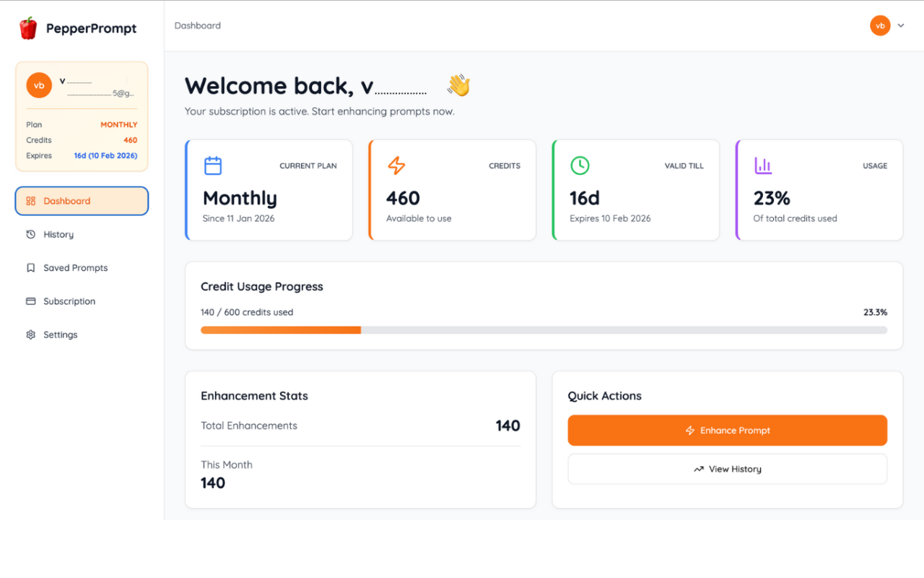Go to Saved Prompts in the sidebar
924x578 pixels.
[x=82, y=267]
